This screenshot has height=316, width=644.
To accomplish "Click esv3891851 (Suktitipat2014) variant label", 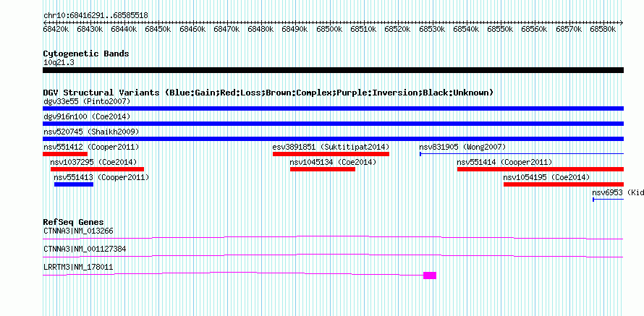I will pos(331,147).
